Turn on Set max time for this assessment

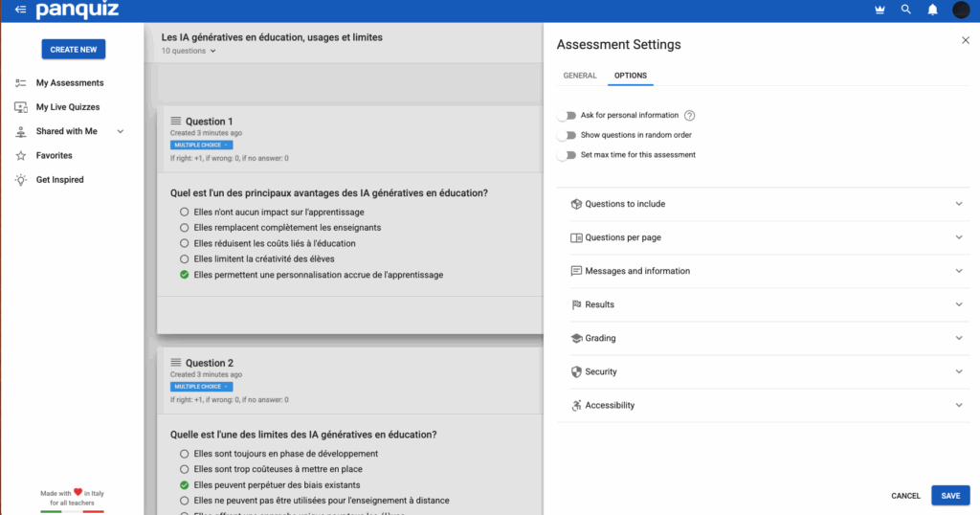[568, 155]
